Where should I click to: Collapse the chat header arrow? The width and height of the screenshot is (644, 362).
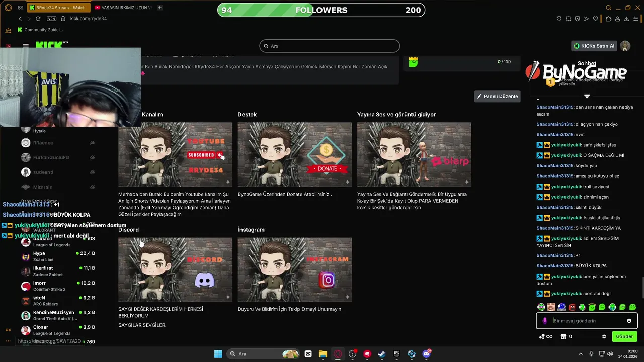pos(587,96)
